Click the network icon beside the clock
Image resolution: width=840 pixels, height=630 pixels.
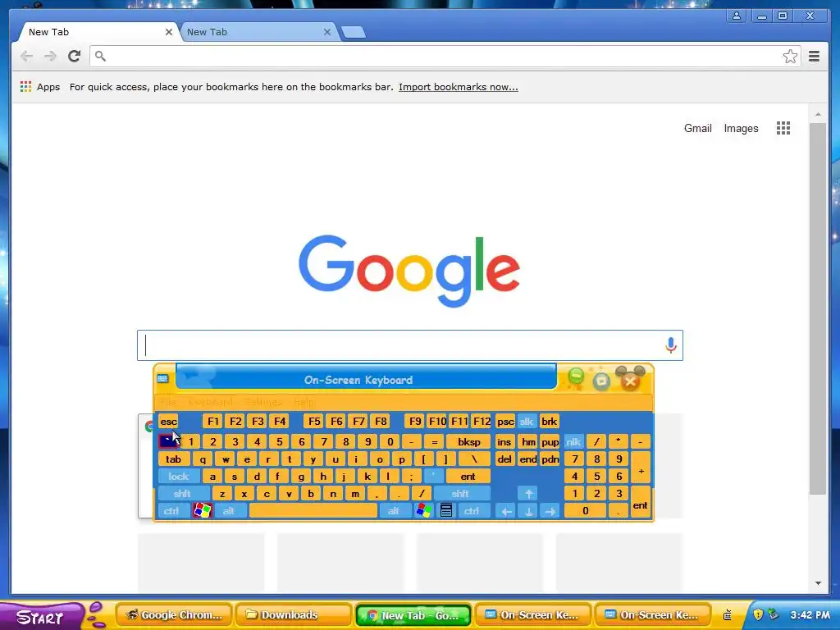(773, 614)
